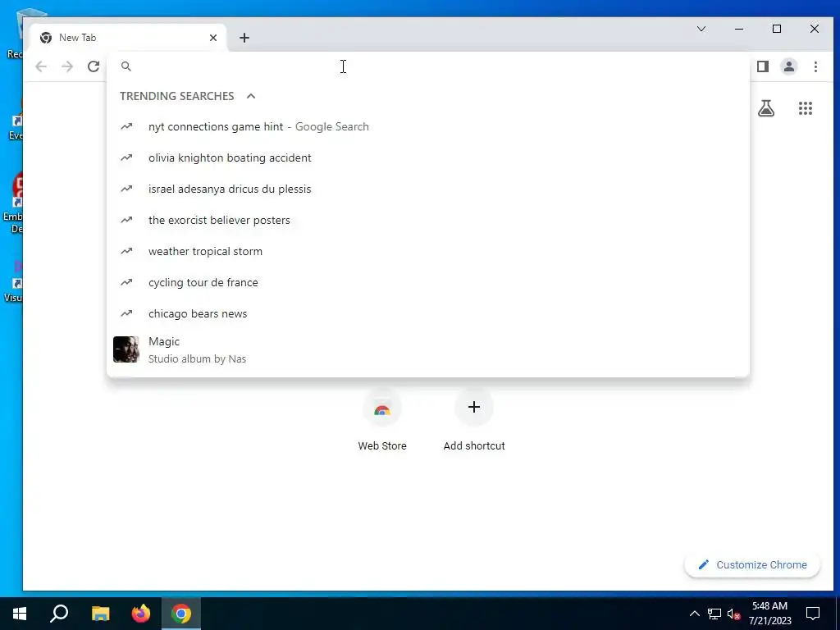Open the network status tray icon
840x630 pixels.
pyautogui.click(x=714, y=614)
